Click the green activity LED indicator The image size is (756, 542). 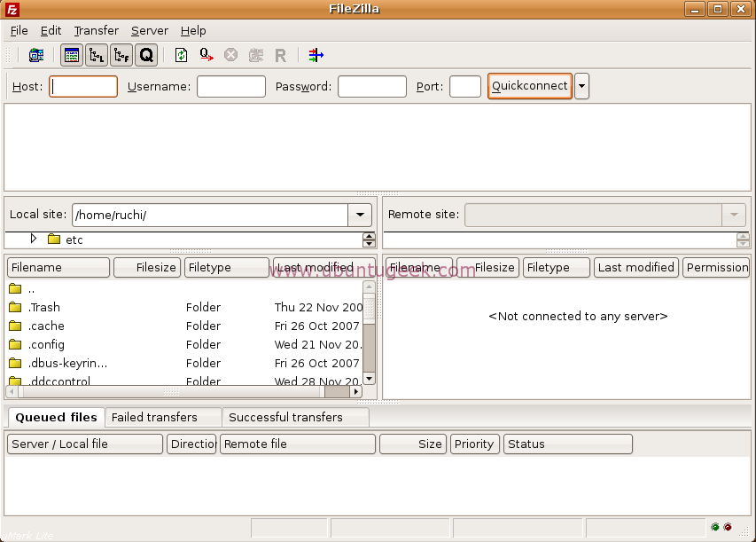[x=715, y=527]
